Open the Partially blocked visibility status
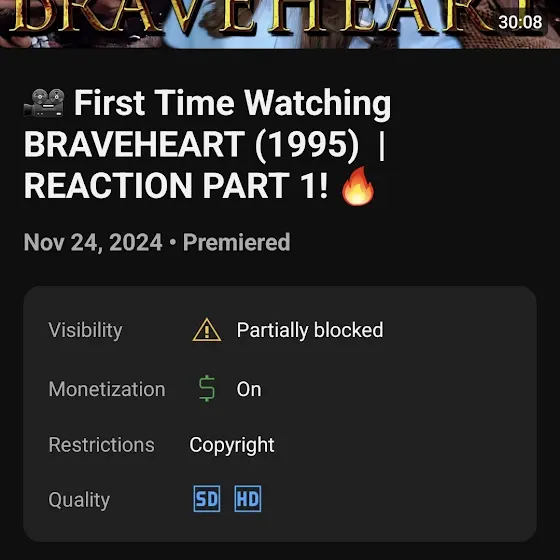This screenshot has height=560, width=560. point(310,330)
